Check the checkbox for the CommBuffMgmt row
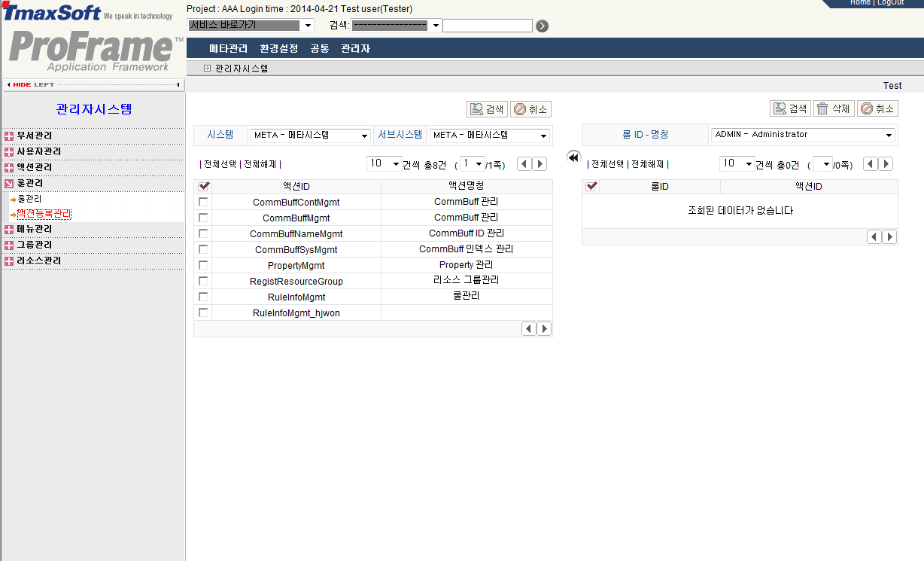 click(x=203, y=217)
